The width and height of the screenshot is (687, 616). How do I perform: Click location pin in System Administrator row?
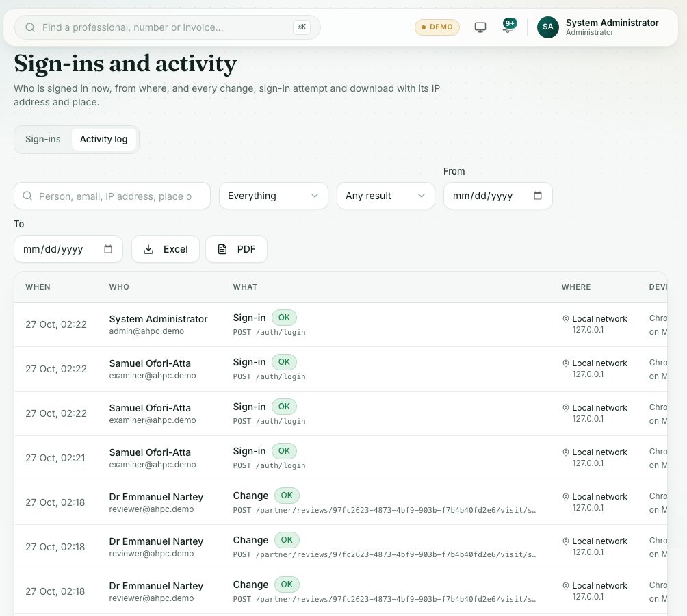566,319
